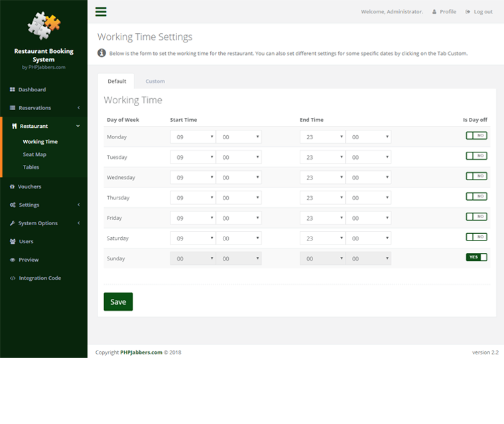Open Monday start minutes dropdown
This screenshot has height=424, width=504.
tap(239, 137)
